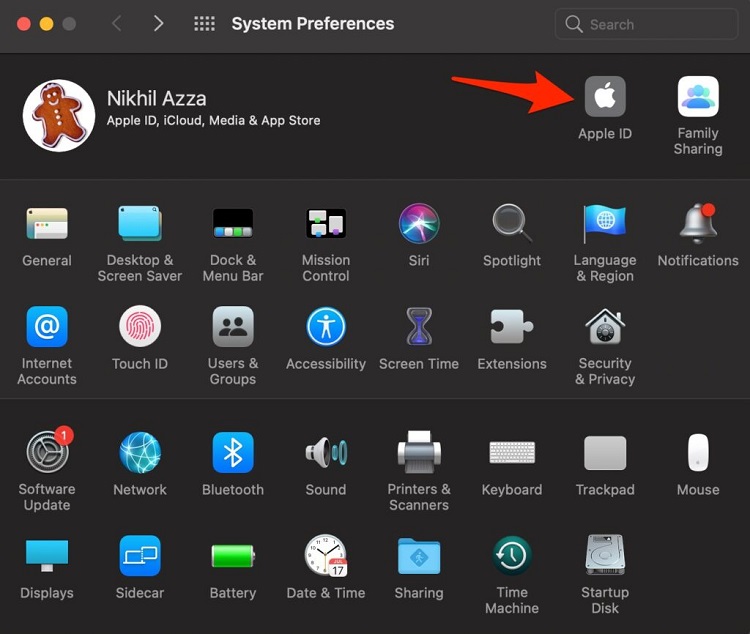The width and height of the screenshot is (750, 634).
Task: Open Security & Privacy settings
Action: click(x=604, y=328)
